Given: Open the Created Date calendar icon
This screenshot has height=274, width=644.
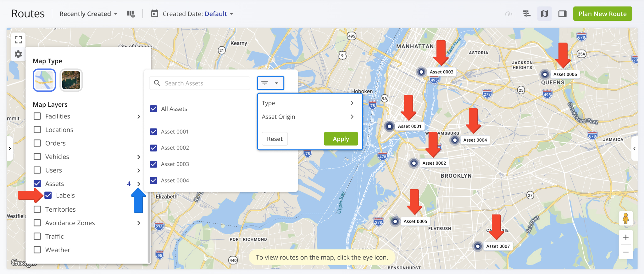Looking at the screenshot, I should pyautogui.click(x=154, y=14).
